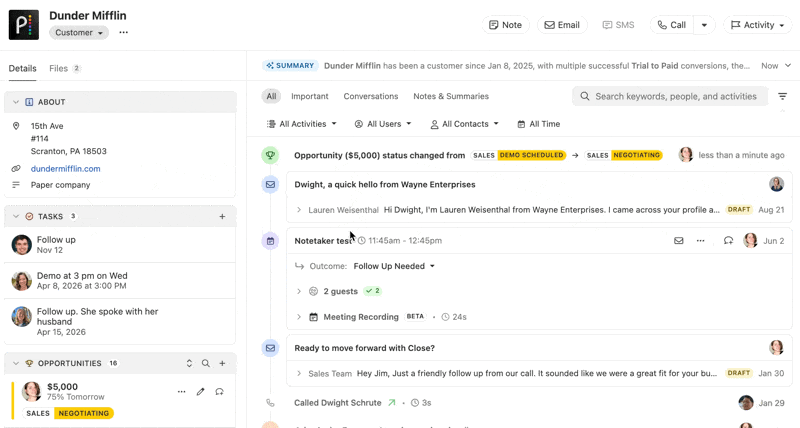Switch to the Files tab
Image resolution: width=800 pixels, height=428 pixels.
pyautogui.click(x=64, y=68)
